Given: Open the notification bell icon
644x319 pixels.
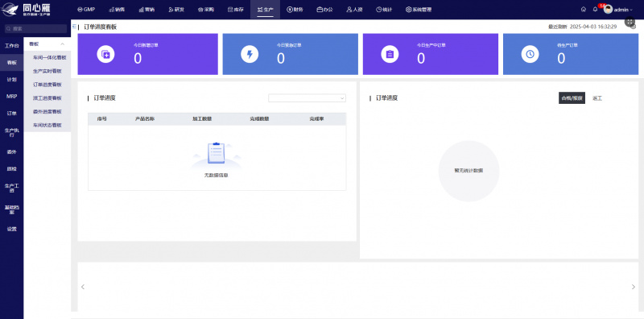Looking at the screenshot, I should pos(595,10).
